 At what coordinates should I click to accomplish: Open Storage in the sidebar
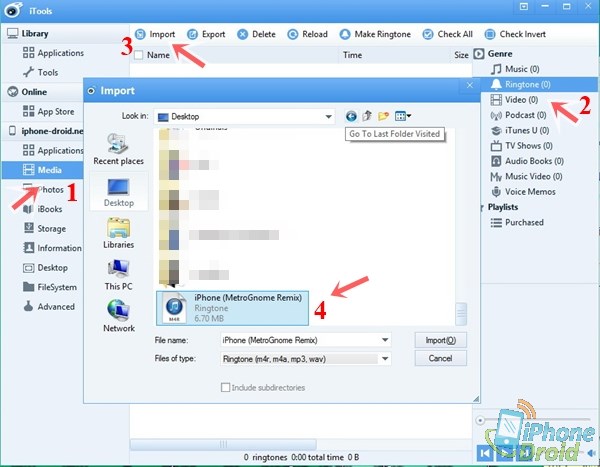tap(44, 229)
